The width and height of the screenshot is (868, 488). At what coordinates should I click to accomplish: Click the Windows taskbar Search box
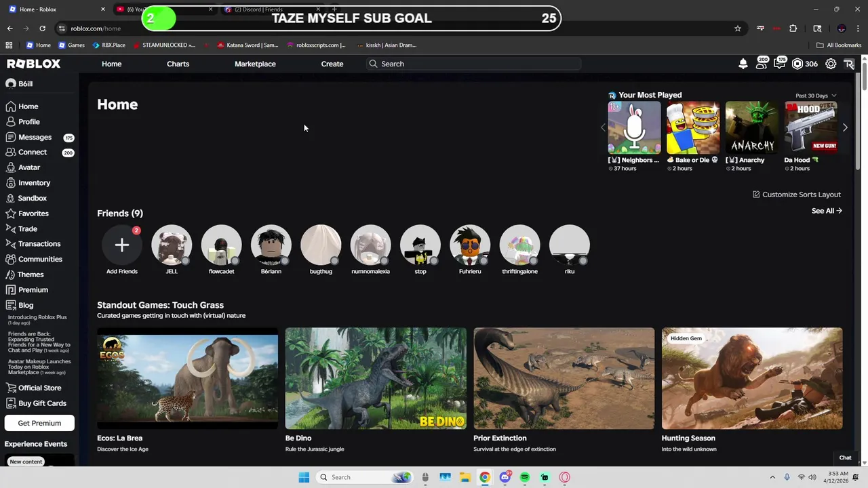point(365,477)
